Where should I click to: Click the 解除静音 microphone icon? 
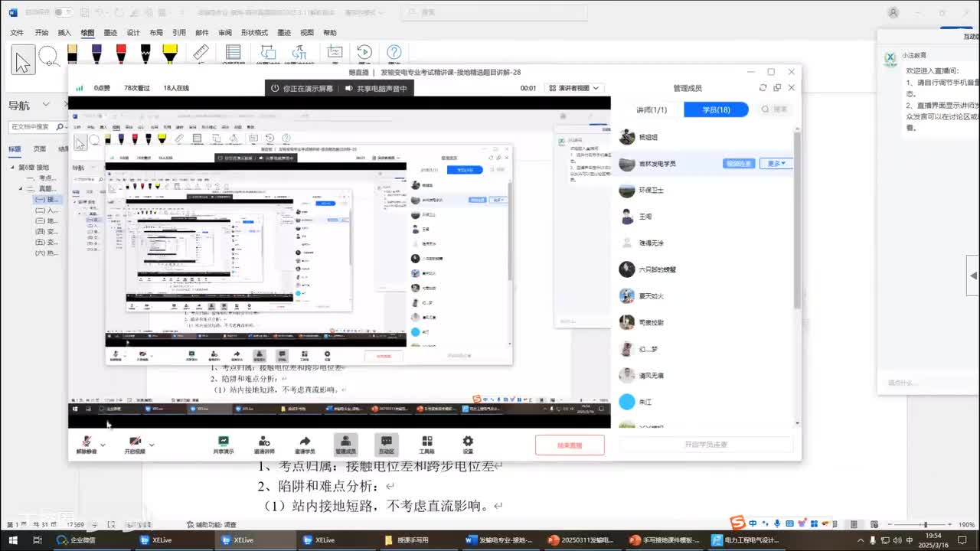(87, 442)
